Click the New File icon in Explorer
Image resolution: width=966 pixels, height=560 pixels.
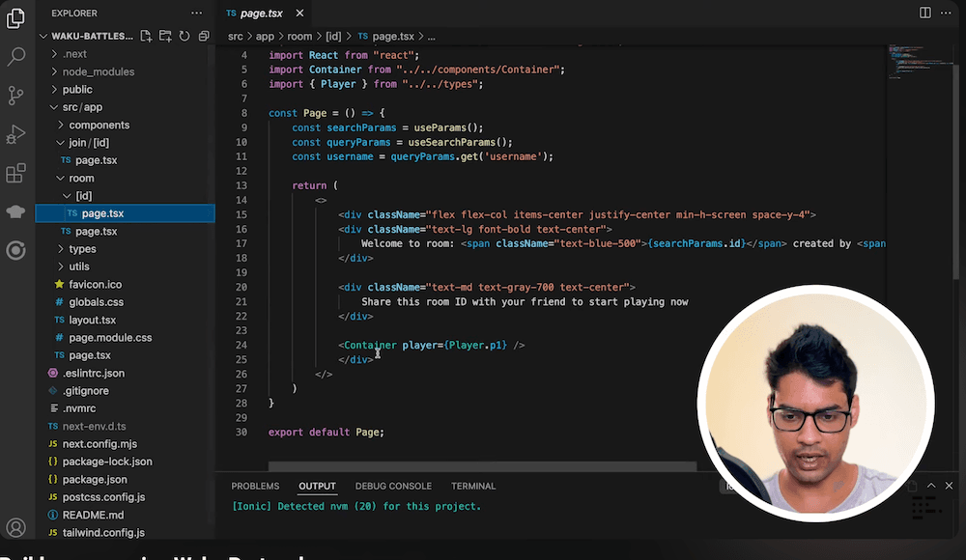146,36
